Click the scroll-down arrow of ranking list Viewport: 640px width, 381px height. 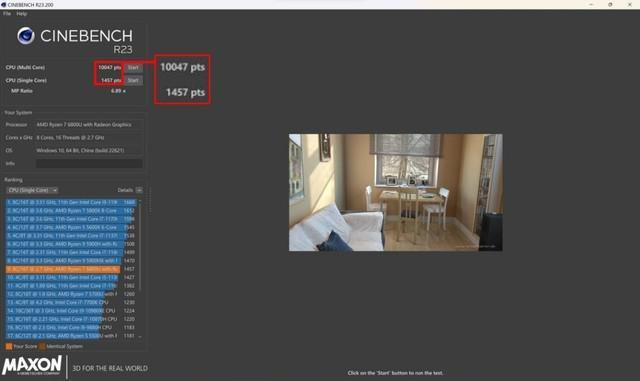(140, 336)
